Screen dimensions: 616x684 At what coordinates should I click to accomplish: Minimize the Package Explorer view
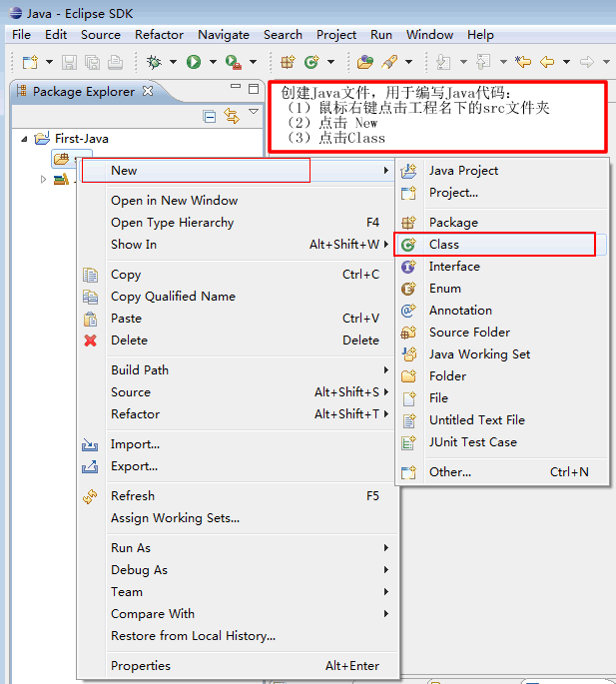(236, 86)
